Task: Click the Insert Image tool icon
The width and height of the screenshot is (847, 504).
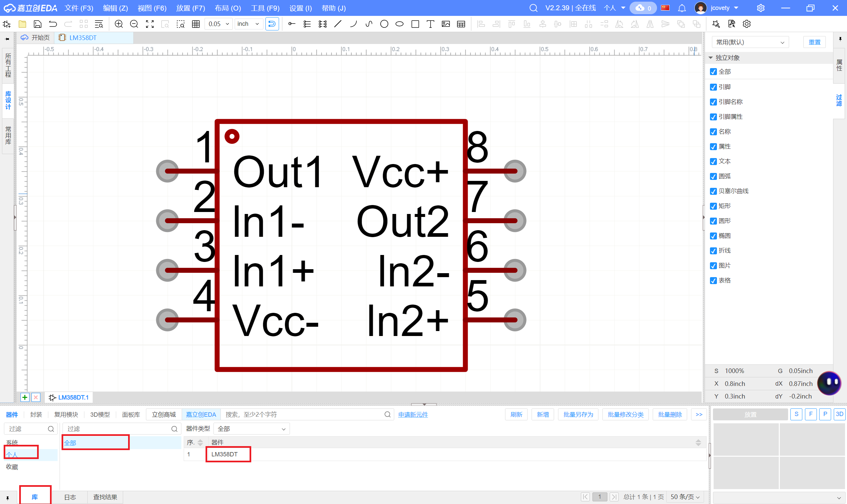Action: pyautogui.click(x=446, y=24)
